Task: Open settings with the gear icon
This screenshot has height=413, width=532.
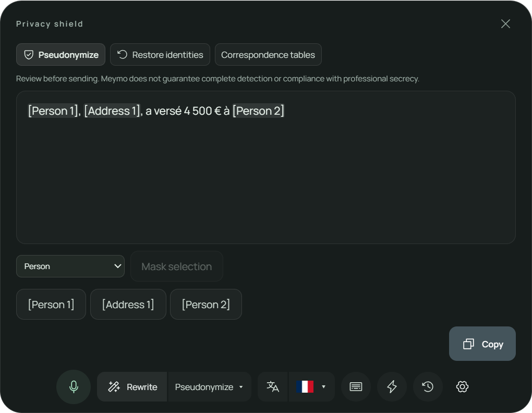Action: point(462,386)
